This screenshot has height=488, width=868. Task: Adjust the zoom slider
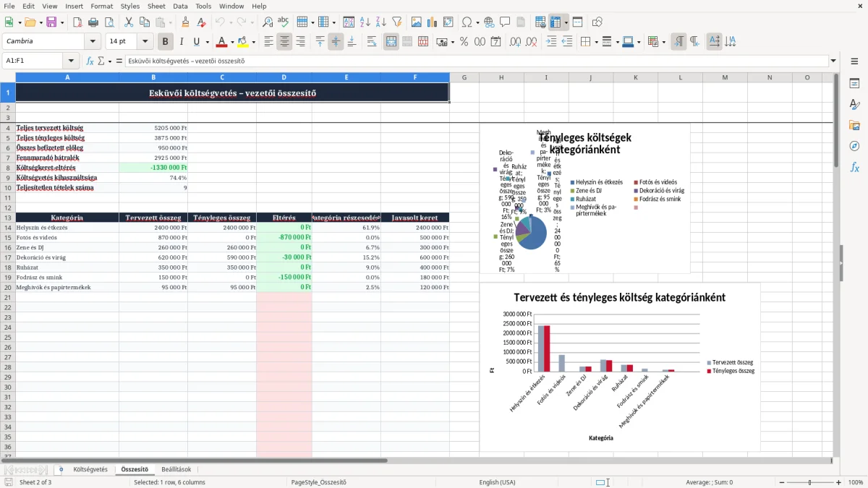tap(810, 482)
